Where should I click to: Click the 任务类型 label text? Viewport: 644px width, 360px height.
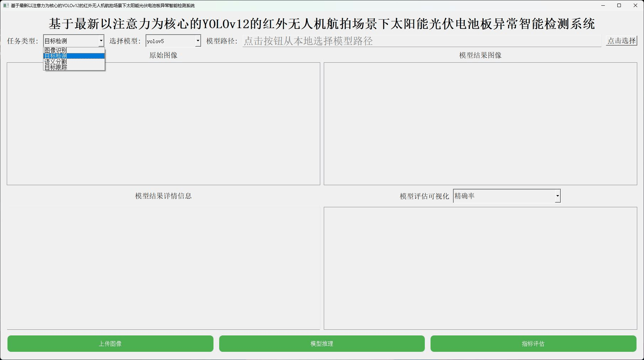click(x=23, y=41)
